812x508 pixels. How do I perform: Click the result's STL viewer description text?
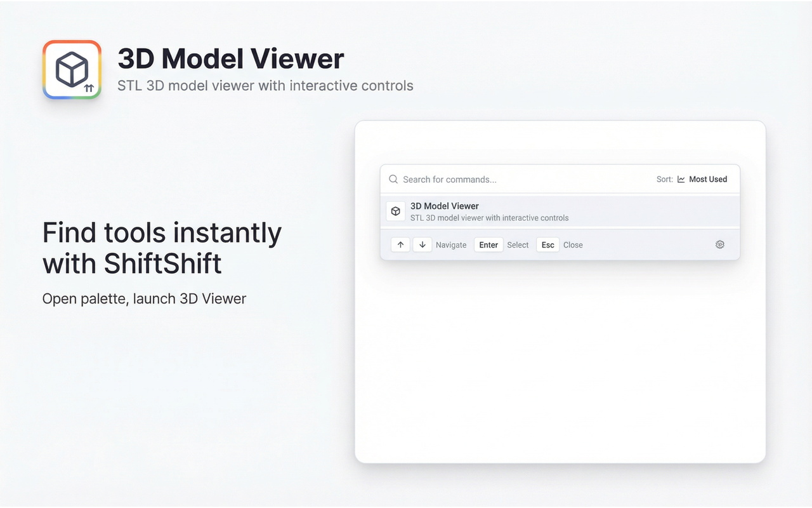click(489, 218)
